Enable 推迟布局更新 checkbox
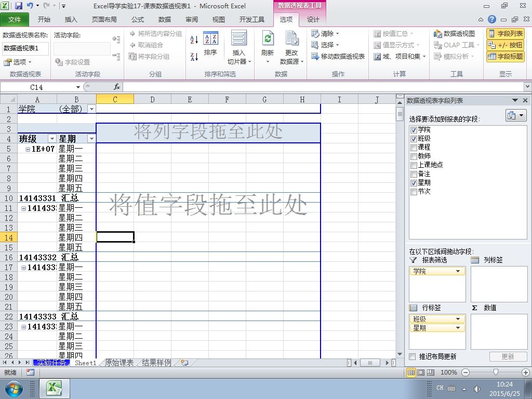The width and height of the screenshot is (532, 399). pos(412,356)
